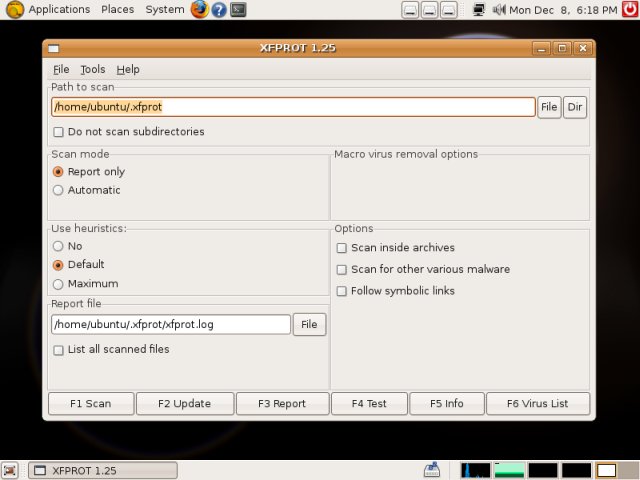Click the green memory monitor graph

point(509,470)
